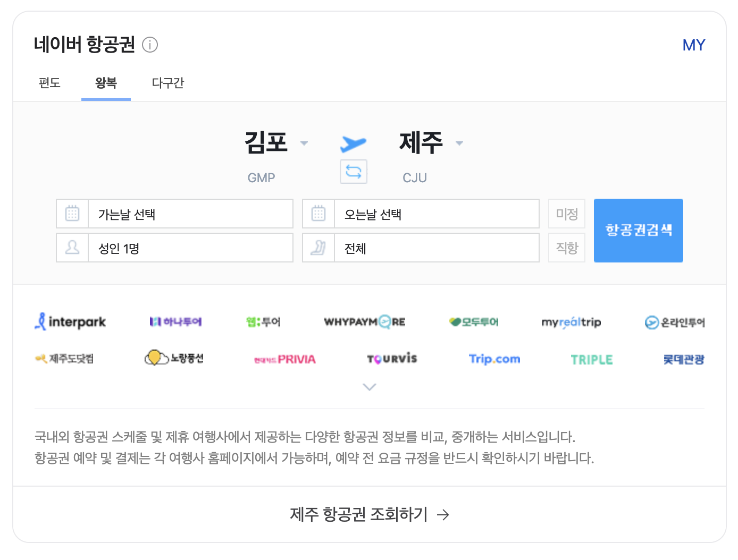Open the Trip.com partner logo
738x560 pixels.
[494, 359]
